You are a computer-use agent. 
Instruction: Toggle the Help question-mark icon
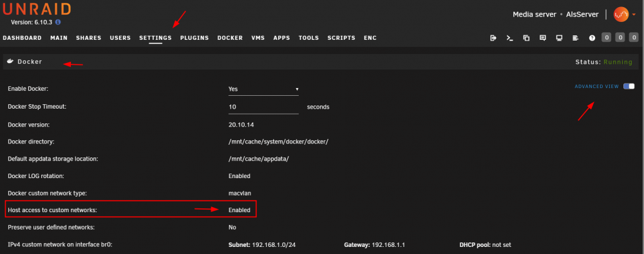[x=592, y=38]
